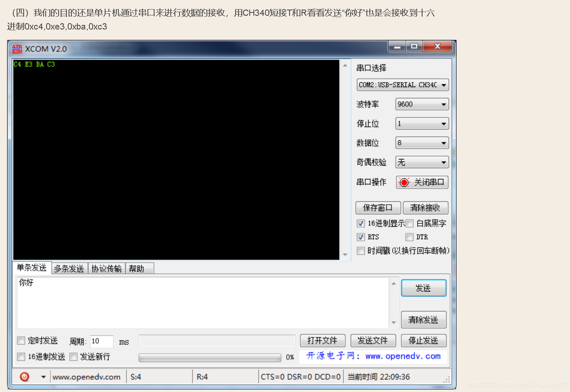Click the red status icon in status bar
The image size is (570, 392).
tap(25, 377)
